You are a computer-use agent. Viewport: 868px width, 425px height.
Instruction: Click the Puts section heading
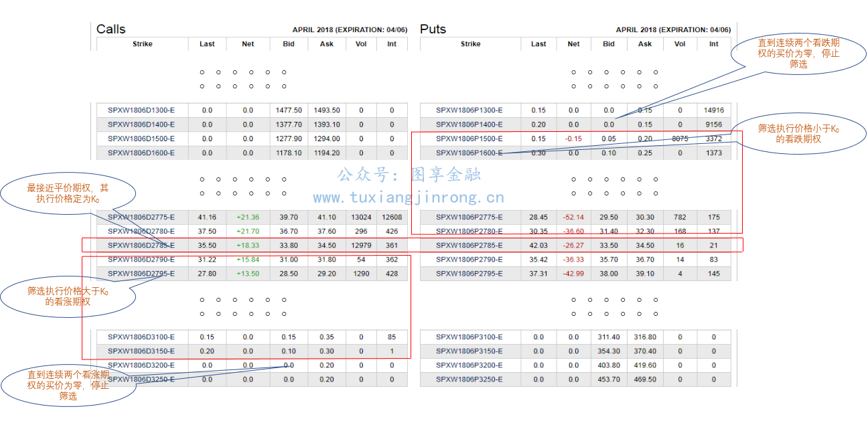(433, 29)
